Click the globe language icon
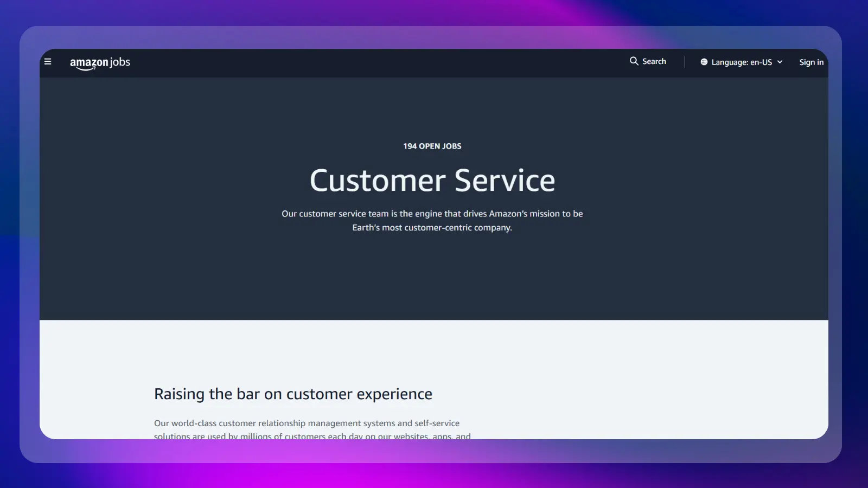The width and height of the screenshot is (868, 488). [x=704, y=62]
